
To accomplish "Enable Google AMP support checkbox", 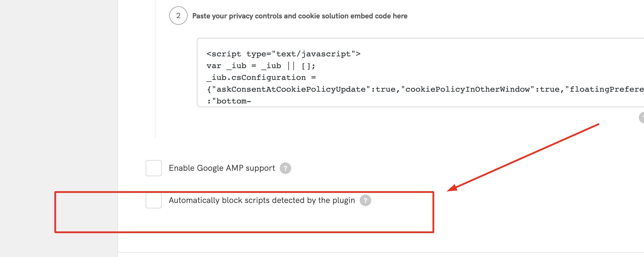I will point(154,168).
